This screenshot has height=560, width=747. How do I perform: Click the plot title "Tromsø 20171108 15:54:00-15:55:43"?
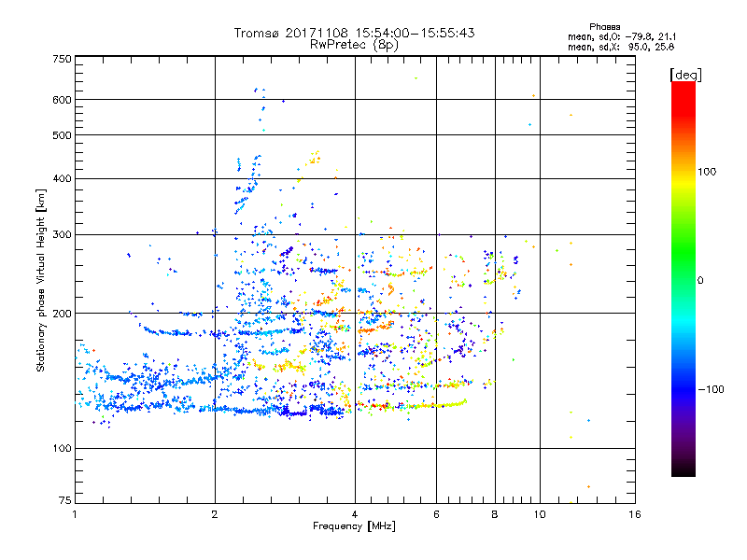click(x=354, y=33)
